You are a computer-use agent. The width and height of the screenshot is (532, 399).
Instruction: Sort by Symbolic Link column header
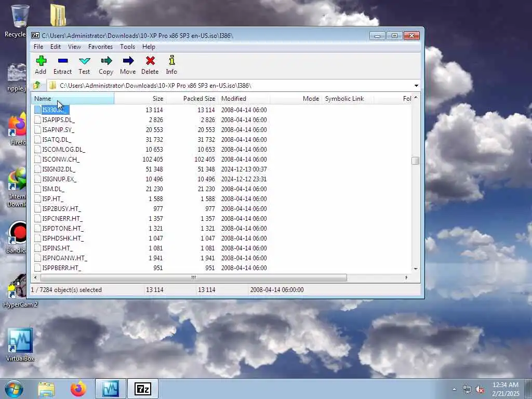coord(348,98)
